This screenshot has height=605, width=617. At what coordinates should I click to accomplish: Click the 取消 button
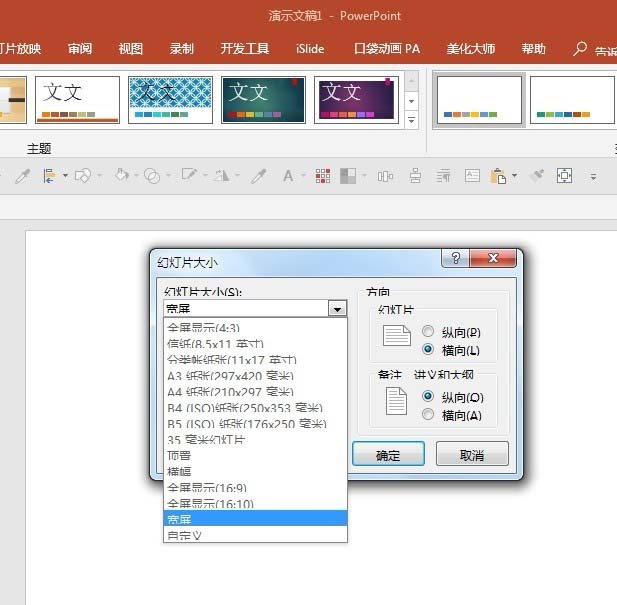(472, 454)
